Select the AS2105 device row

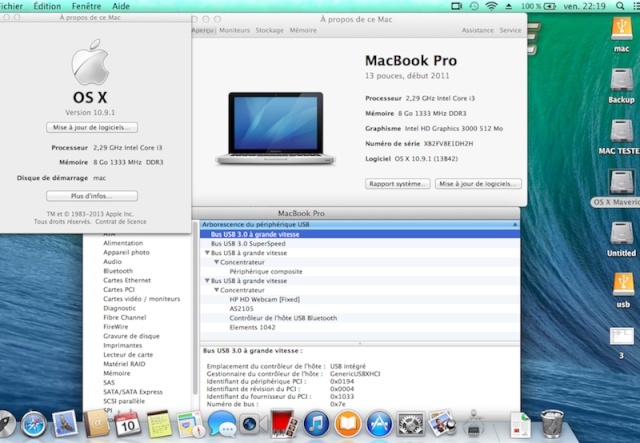point(360,309)
